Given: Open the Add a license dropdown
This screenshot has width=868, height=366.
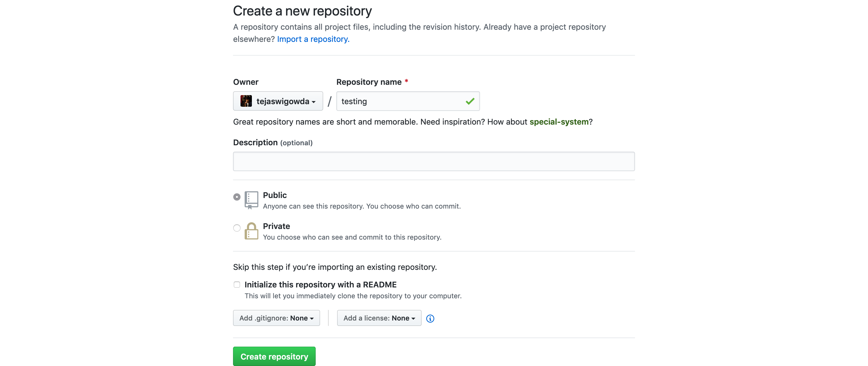Looking at the screenshot, I should point(379,318).
